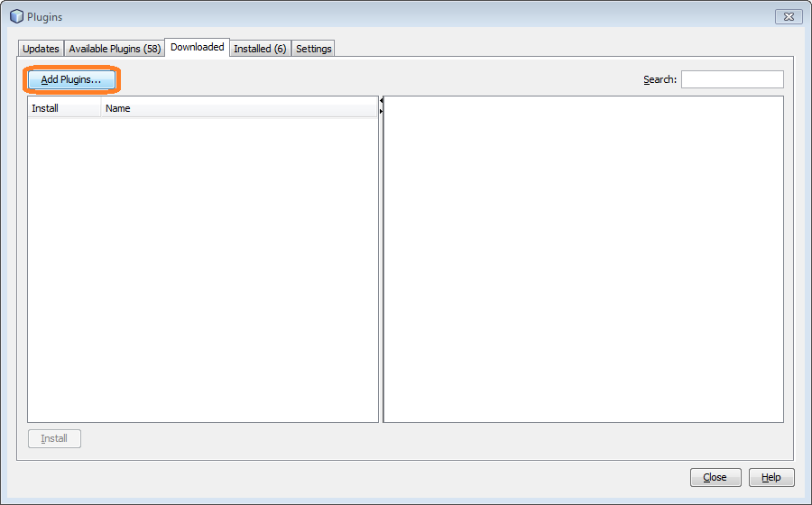This screenshot has width=812, height=505.
Task: Open Help for the Plugins dialog
Action: (x=770, y=477)
